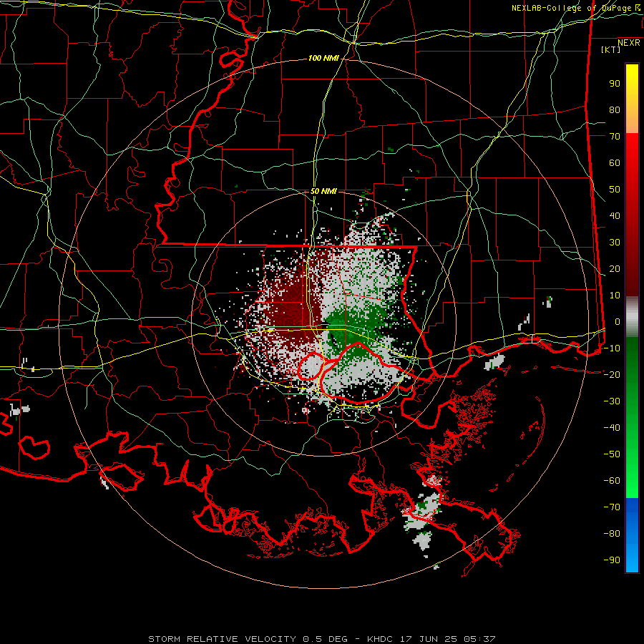
Task: Click the -60 value on the velocity scale
Action: pyautogui.click(x=612, y=481)
